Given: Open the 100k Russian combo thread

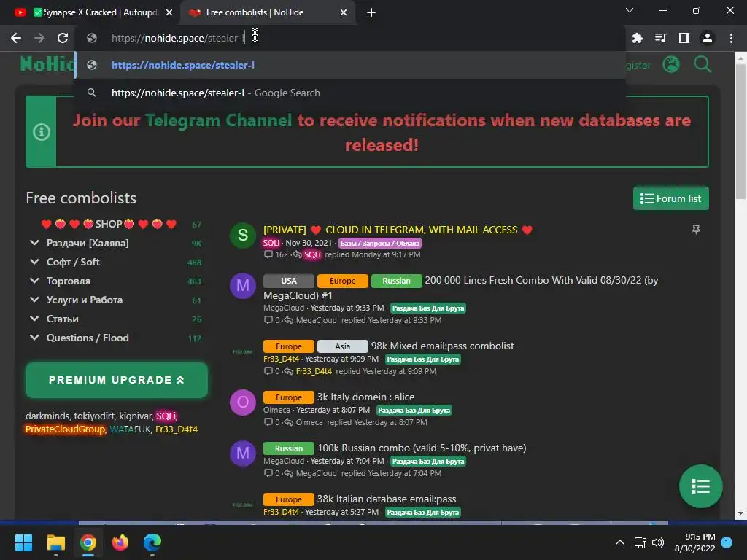Looking at the screenshot, I should pos(422,448).
